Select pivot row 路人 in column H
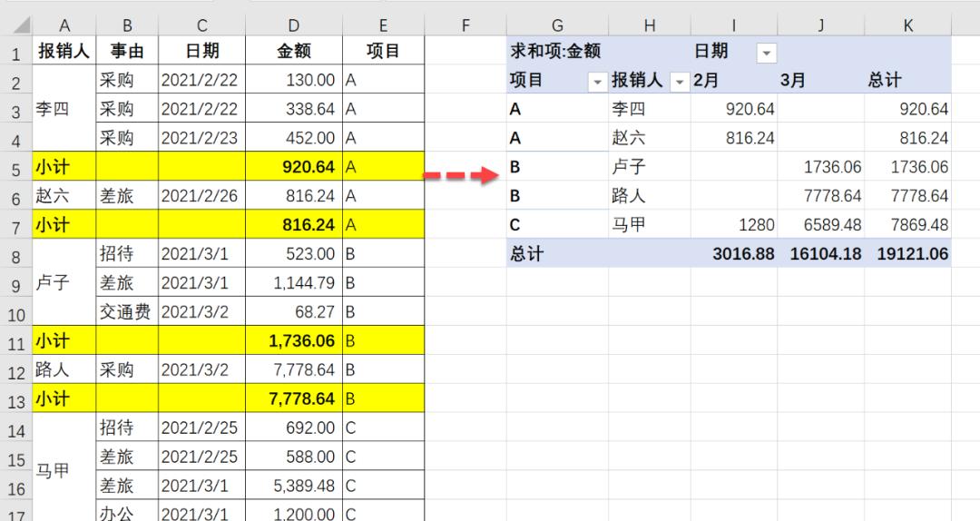This screenshot has height=521, width=980. pos(650,196)
